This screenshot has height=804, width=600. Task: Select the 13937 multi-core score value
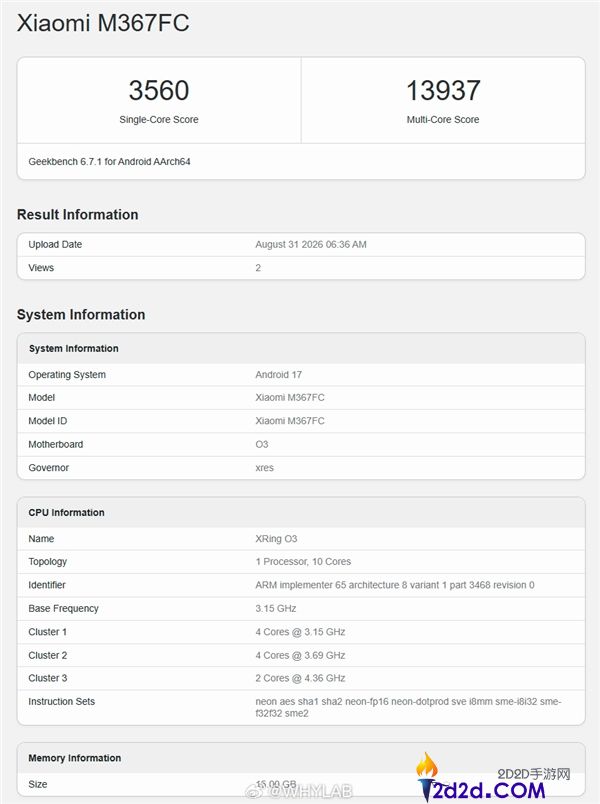443,90
